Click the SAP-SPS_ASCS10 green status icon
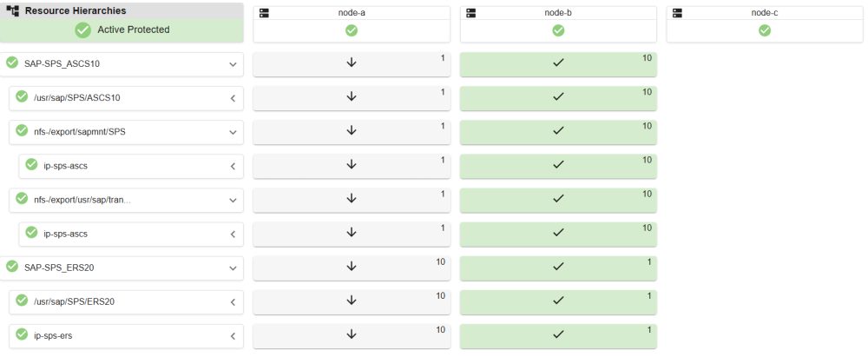This screenshot has width=868, height=357. tap(12, 63)
